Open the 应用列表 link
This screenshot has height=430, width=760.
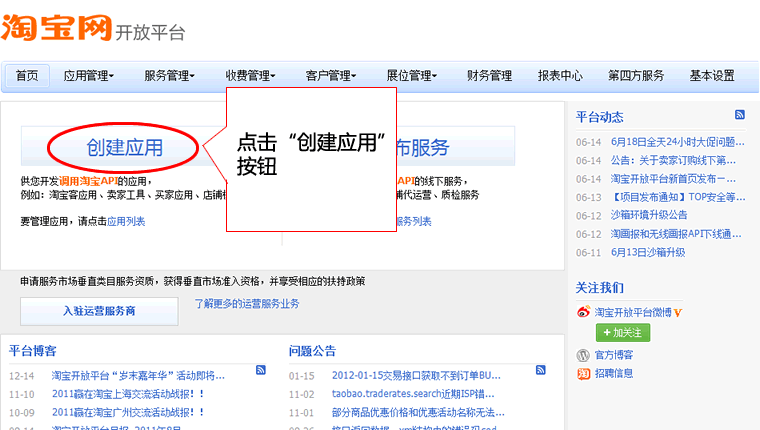[126, 222]
